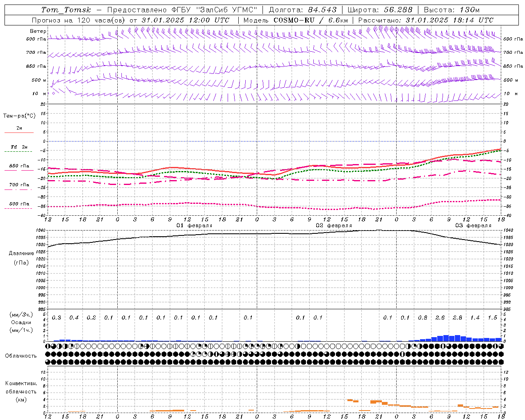Click the Давление pressure panel label
The width and height of the screenshot is (525, 420).
21,253
